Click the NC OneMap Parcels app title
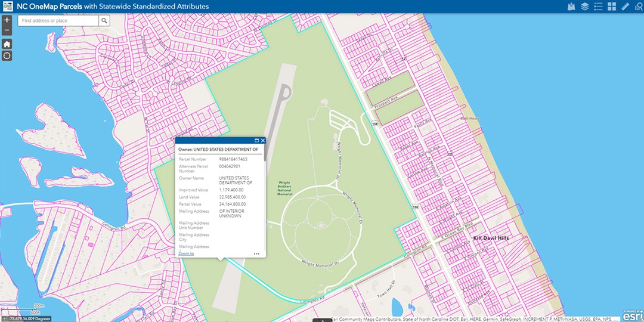Viewport: 644px width, 322px height. (x=113, y=7)
